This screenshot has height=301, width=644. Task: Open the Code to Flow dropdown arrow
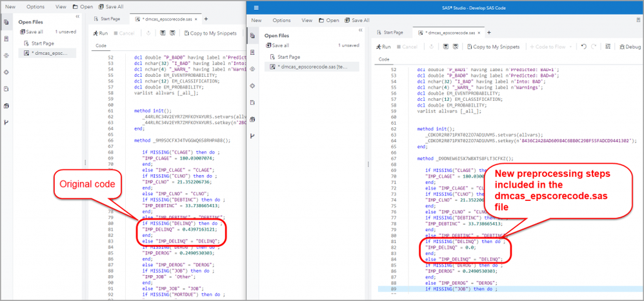click(x=570, y=47)
